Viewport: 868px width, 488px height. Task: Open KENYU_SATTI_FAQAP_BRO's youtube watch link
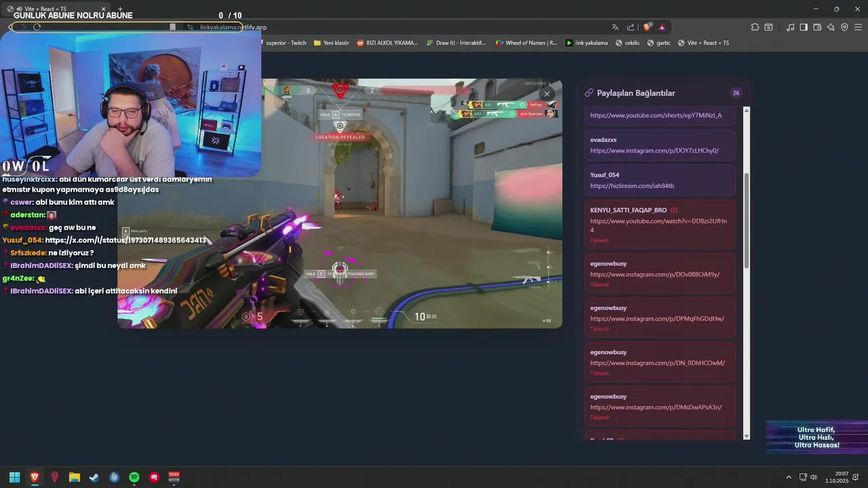[658, 225]
